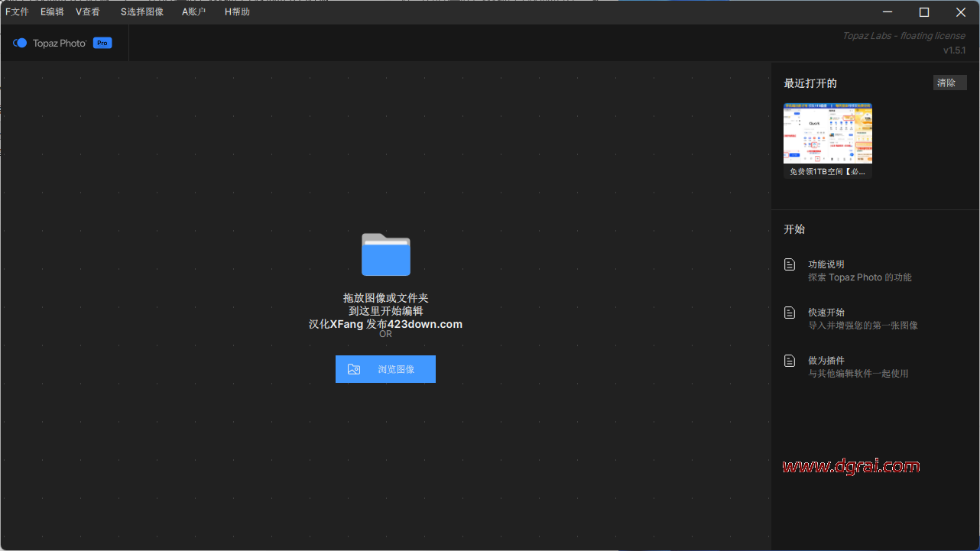Click the 拖放图像或文件夹 text
The width and height of the screenshot is (980, 551).
click(x=386, y=298)
